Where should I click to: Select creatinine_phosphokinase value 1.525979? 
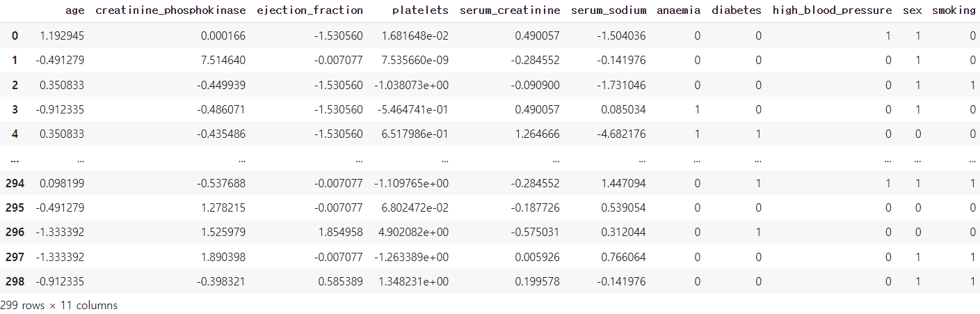point(224,232)
